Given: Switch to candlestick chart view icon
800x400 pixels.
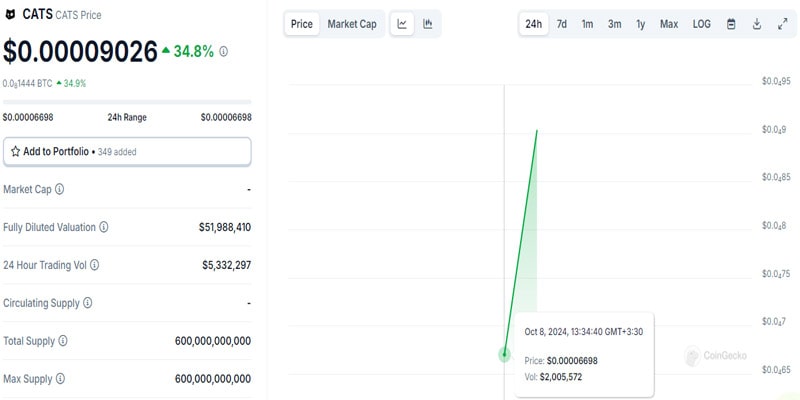Looking at the screenshot, I should pyautogui.click(x=428, y=24).
